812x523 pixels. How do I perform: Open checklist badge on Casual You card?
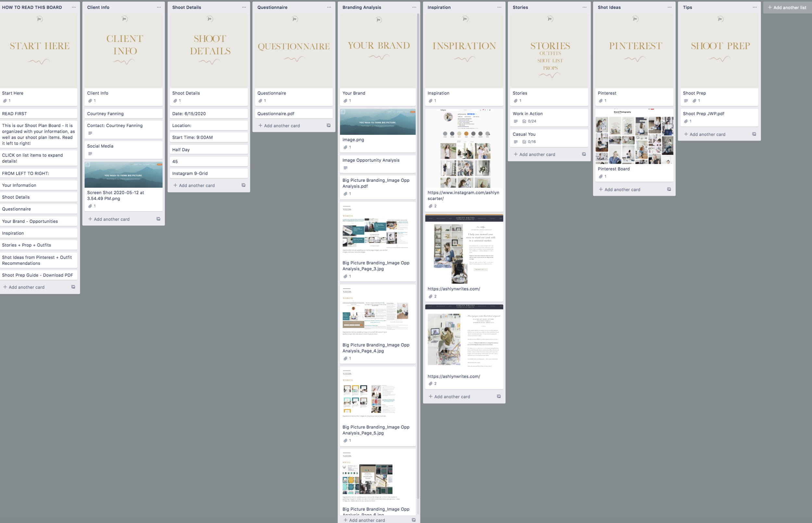pos(529,142)
